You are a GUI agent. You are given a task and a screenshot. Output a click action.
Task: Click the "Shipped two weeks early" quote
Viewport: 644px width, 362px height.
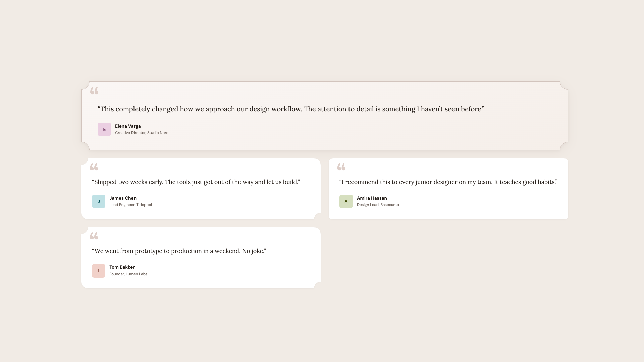point(196,182)
